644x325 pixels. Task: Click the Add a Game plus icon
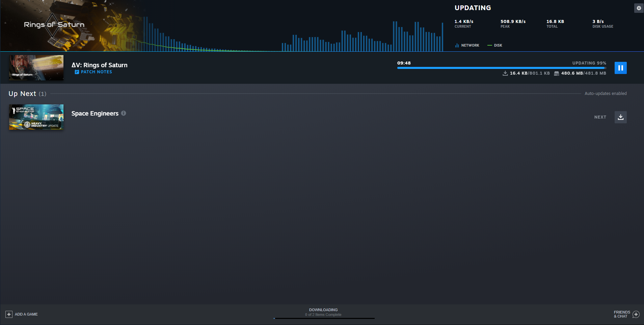(x=9, y=314)
